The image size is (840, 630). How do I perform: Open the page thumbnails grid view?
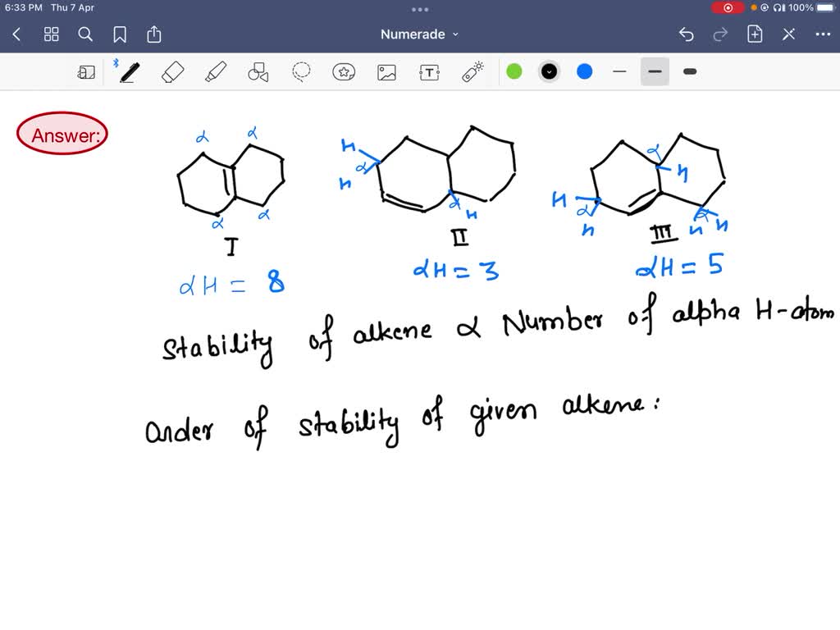(51, 34)
